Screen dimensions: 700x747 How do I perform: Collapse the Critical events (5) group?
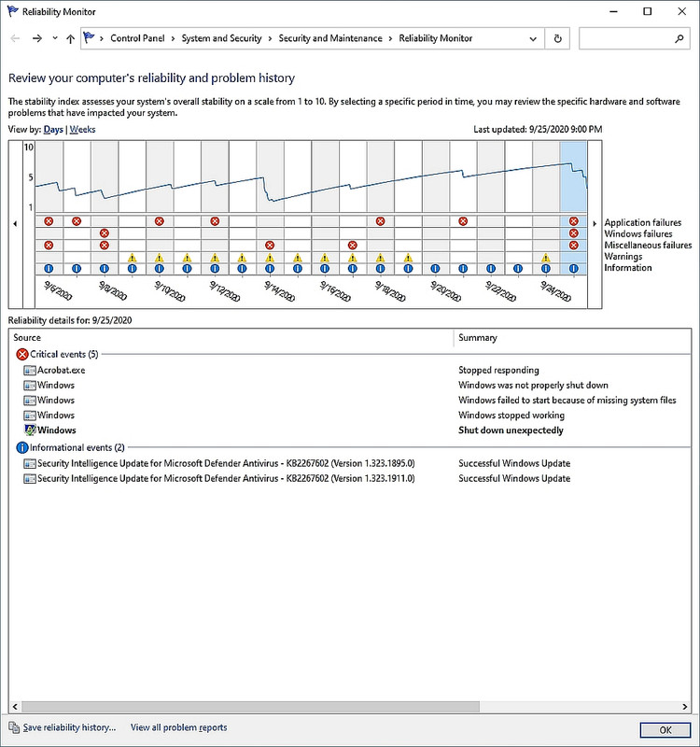coord(63,355)
